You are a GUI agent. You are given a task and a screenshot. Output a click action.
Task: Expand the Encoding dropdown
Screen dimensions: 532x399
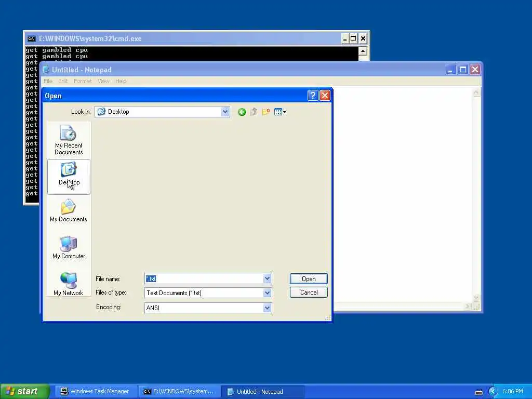(x=268, y=308)
